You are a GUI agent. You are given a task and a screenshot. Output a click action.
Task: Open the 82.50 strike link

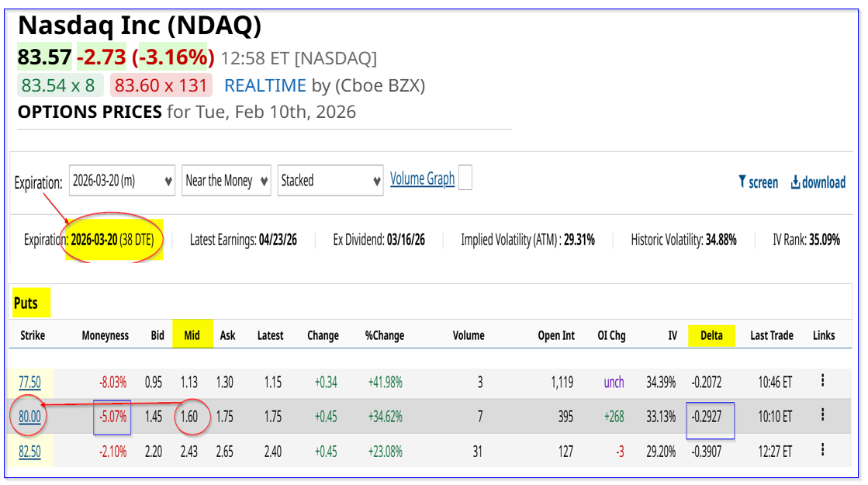click(x=29, y=451)
